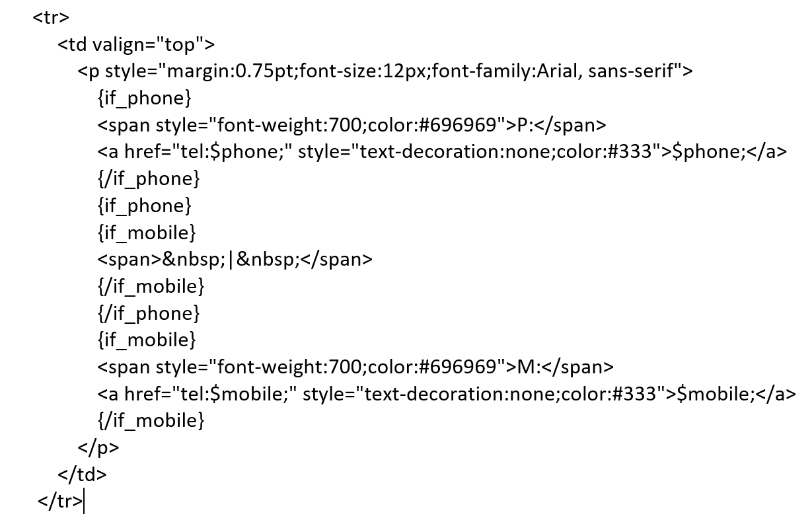Click the {/if_mobile} line directly below the &nbsp; span
Image resolution: width=812 pixels, height=530 pixels.
pyautogui.click(x=151, y=286)
